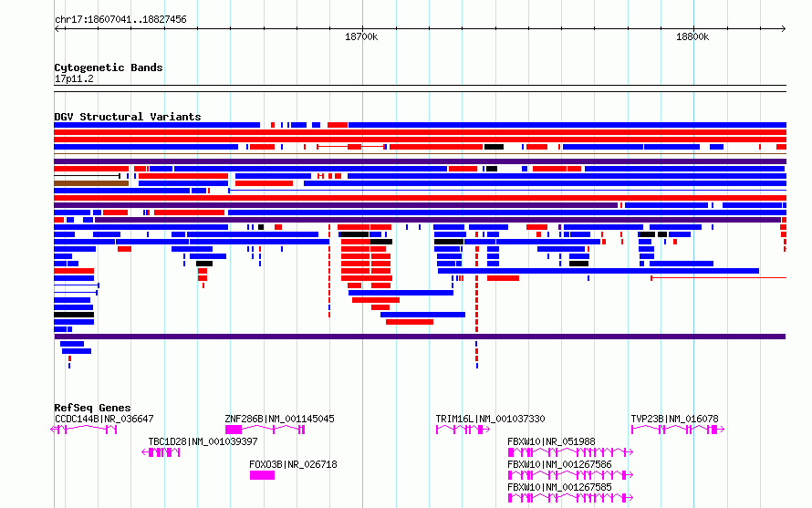The image size is (812, 508).
Task: Click the CCDC144B gene glyph
Action: click(x=84, y=430)
